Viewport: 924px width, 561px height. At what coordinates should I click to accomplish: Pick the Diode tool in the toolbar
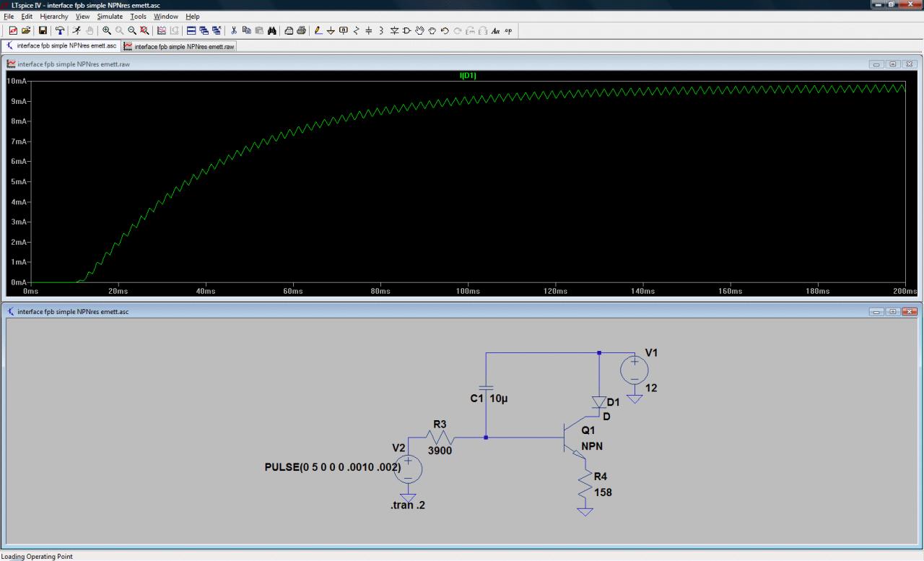(x=395, y=30)
